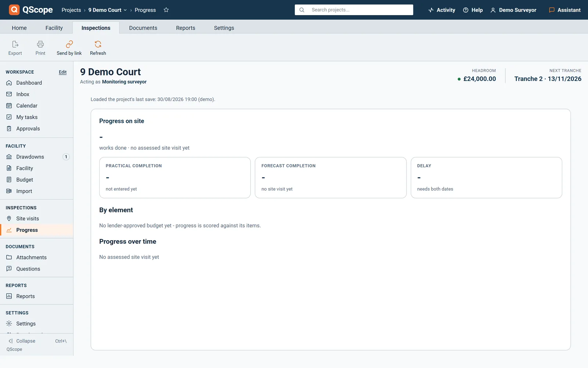The width and height of the screenshot is (588, 368).
Task: Open the Assistant chat panel
Action: [x=565, y=10]
